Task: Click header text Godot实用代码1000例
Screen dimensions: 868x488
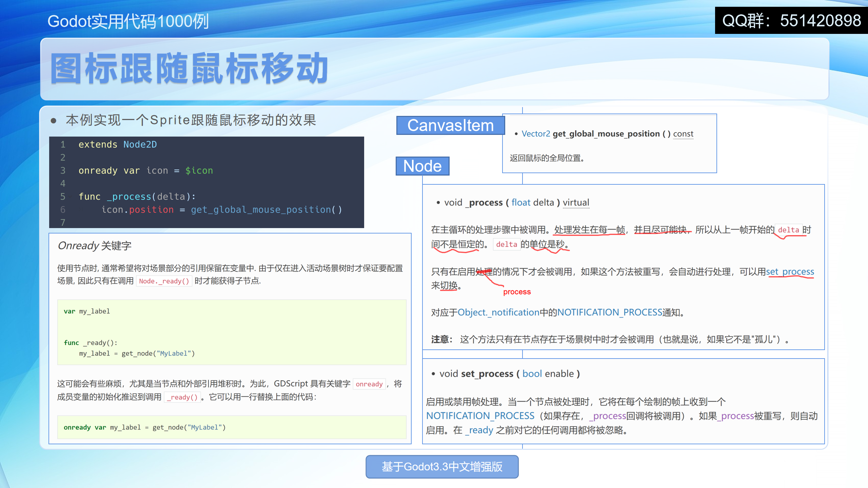Action: [128, 21]
